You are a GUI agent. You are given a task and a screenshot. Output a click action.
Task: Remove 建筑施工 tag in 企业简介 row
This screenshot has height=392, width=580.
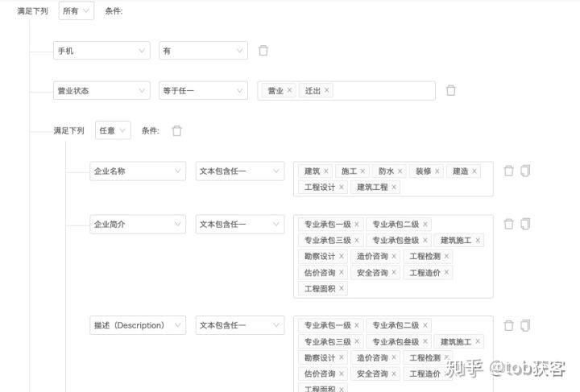pyautogui.click(x=478, y=240)
